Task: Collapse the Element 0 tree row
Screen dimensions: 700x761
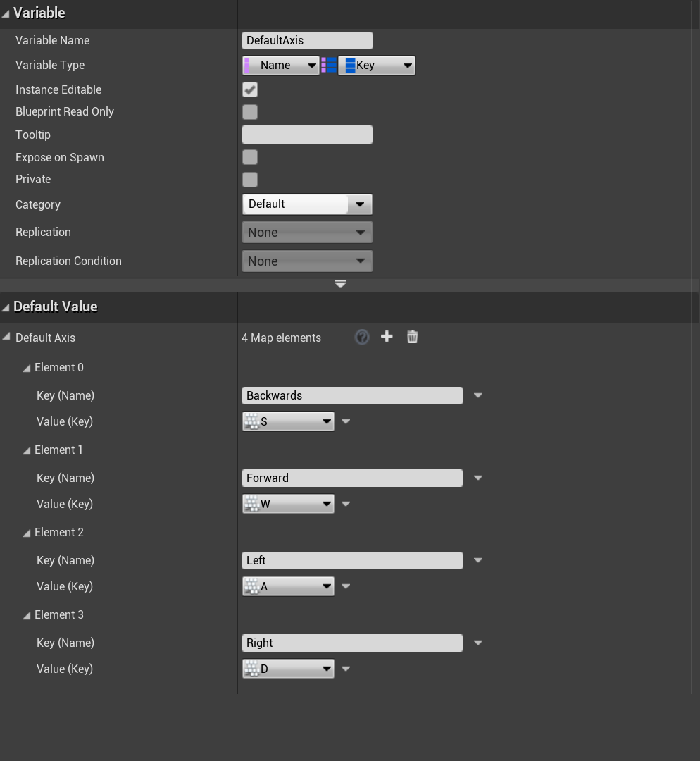Action: point(27,368)
